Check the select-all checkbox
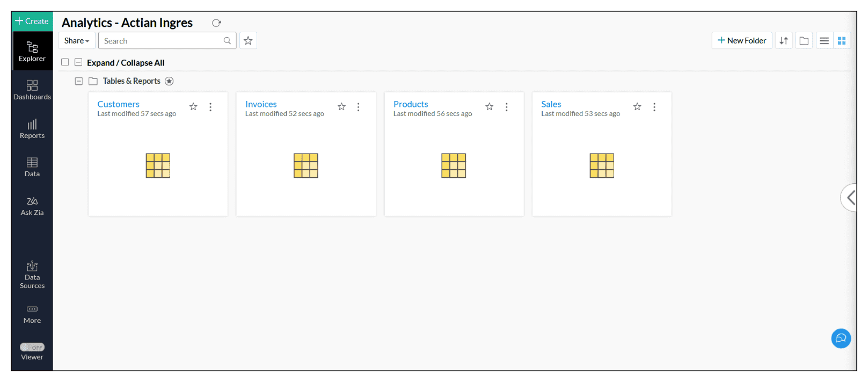 pyautogui.click(x=65, y=62)
